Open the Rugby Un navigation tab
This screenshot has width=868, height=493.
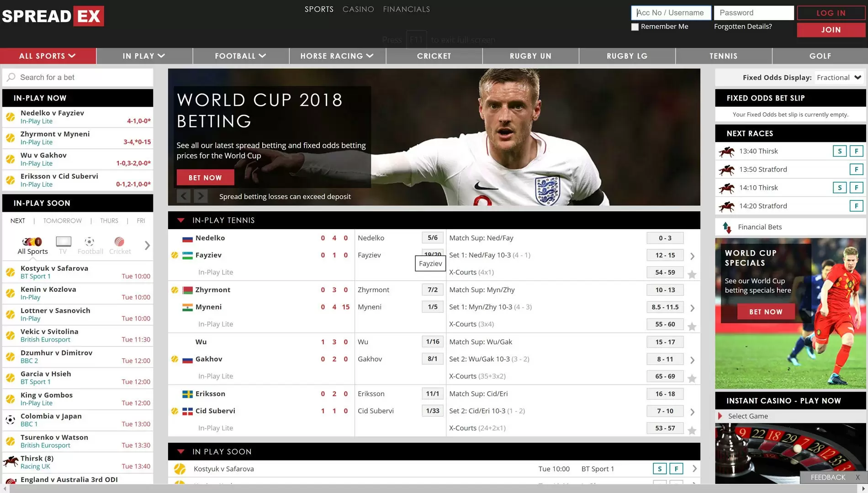coord(530,56)
